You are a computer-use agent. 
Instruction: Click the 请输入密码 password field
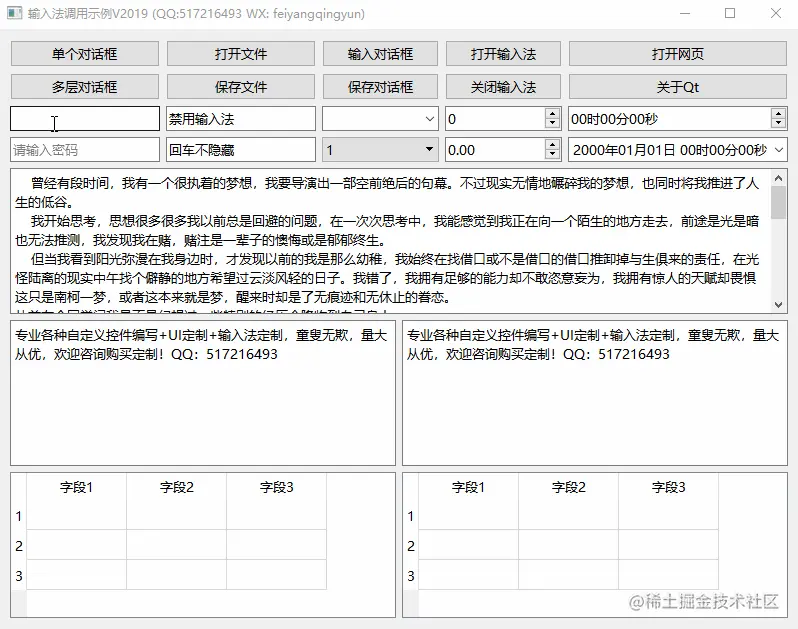tap(85, 150)
